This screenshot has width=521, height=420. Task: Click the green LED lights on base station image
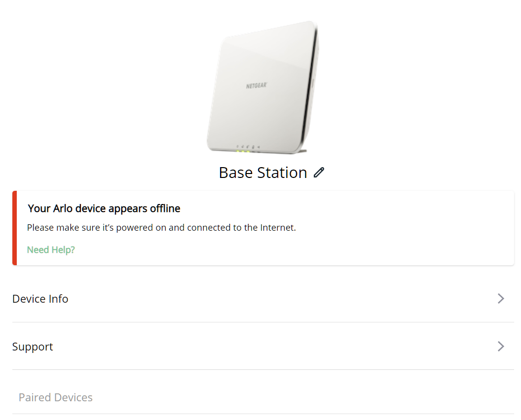click(x=243, y=151)
